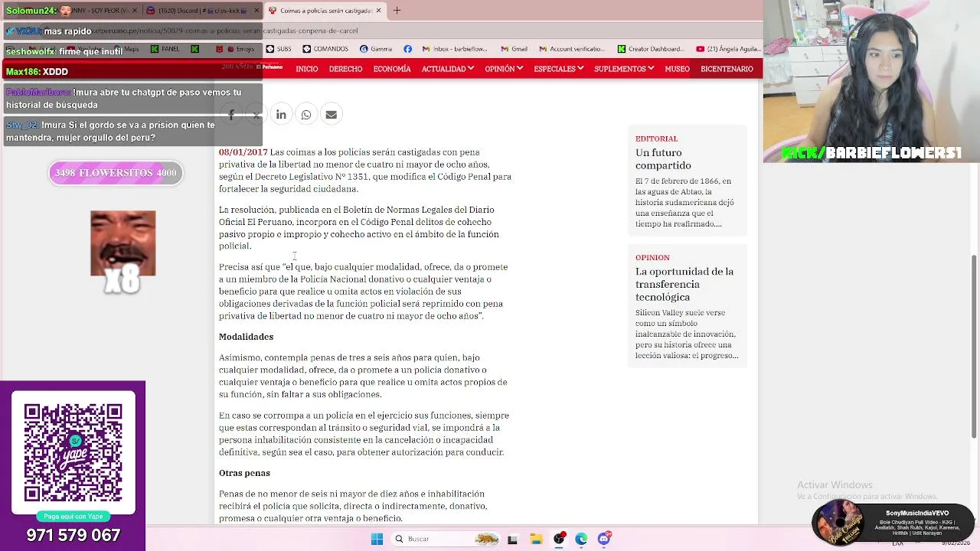The image size is (980, 551).
Task: Click the laughing man meme image
Action: [x=122, y=243]
